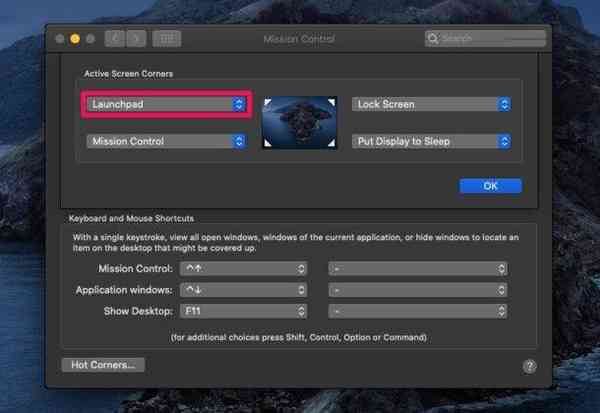Open Application windows mouse shortcut dropdown
This screenshot has height=413, width=600.
(418, 290)
